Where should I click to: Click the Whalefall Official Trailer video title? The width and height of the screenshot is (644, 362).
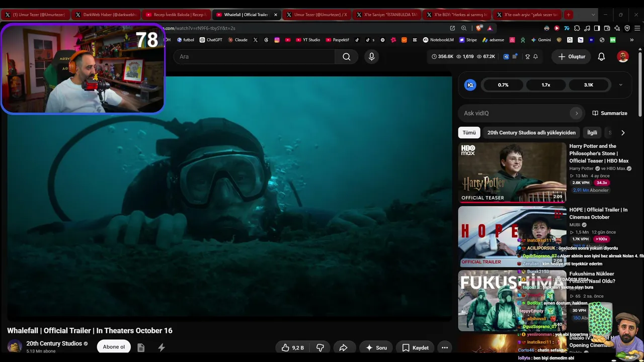click(90, 330)
